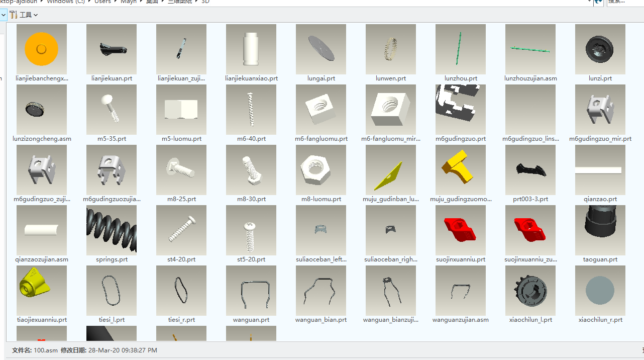Image resolution: width=644 pixels, height=360 pixels.
Task: Select the xiaochilun_l.prt gear thumbnail
Action: [x=530, y=291]
